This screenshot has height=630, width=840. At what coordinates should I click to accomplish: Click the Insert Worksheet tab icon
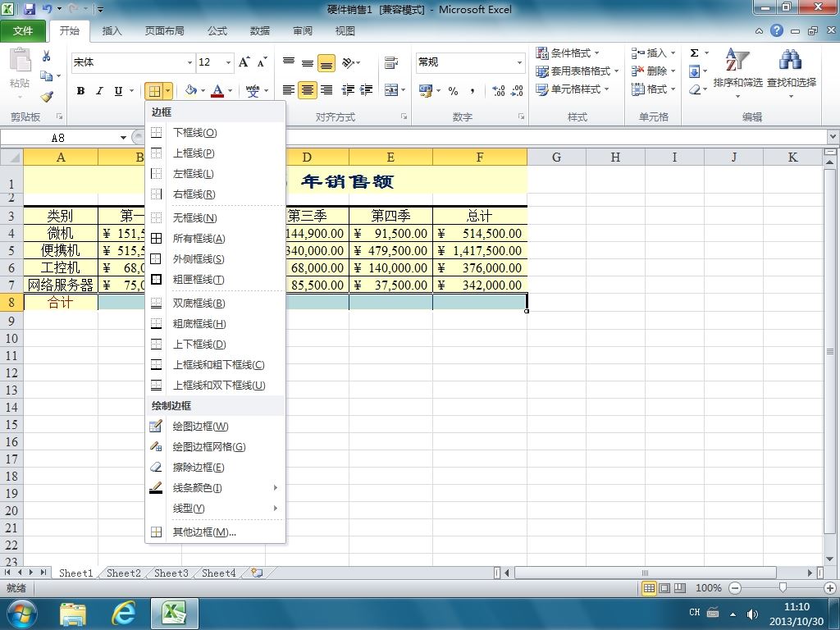coord(257,573)
